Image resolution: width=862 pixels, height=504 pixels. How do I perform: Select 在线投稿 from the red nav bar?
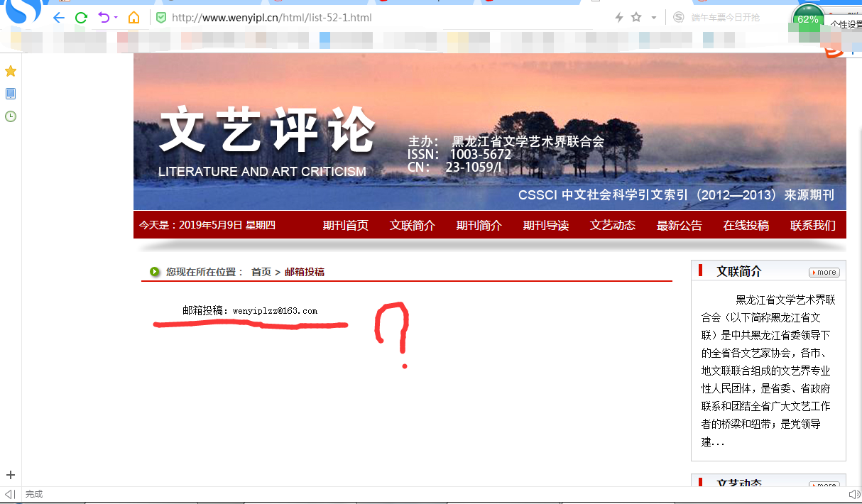click(x=746, y=226)
